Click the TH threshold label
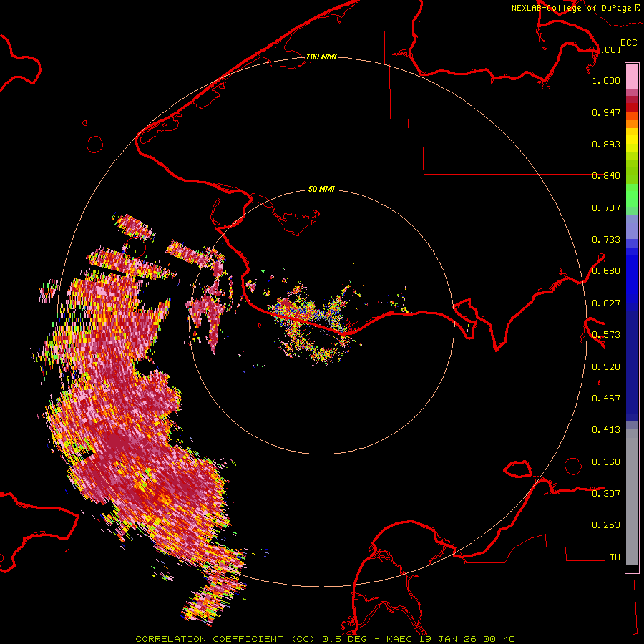 coord(615,557)
